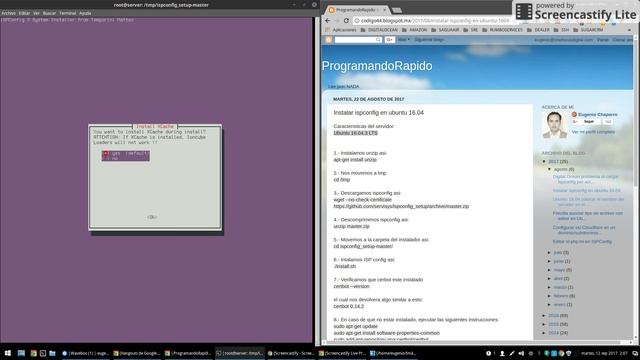640x360 pixels.
Task: Open the SAGUAAIR bookmark folder
Action: (445, 30)
